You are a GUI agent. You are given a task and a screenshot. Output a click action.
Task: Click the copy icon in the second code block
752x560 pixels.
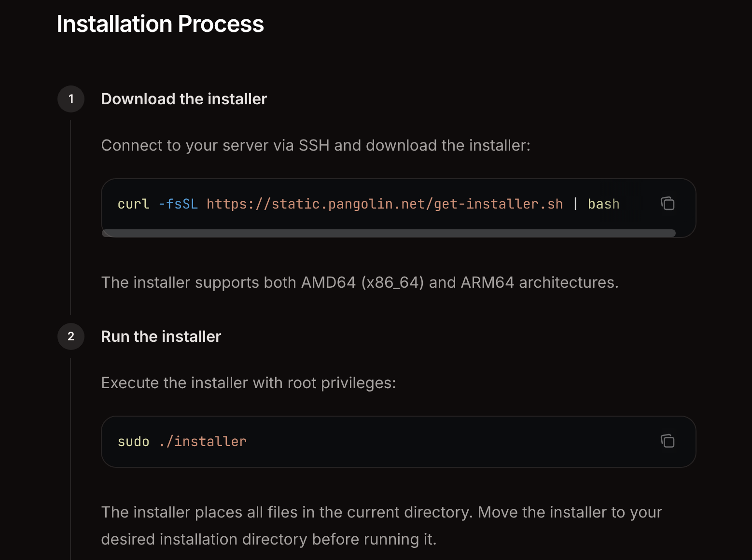click(668, 441)
